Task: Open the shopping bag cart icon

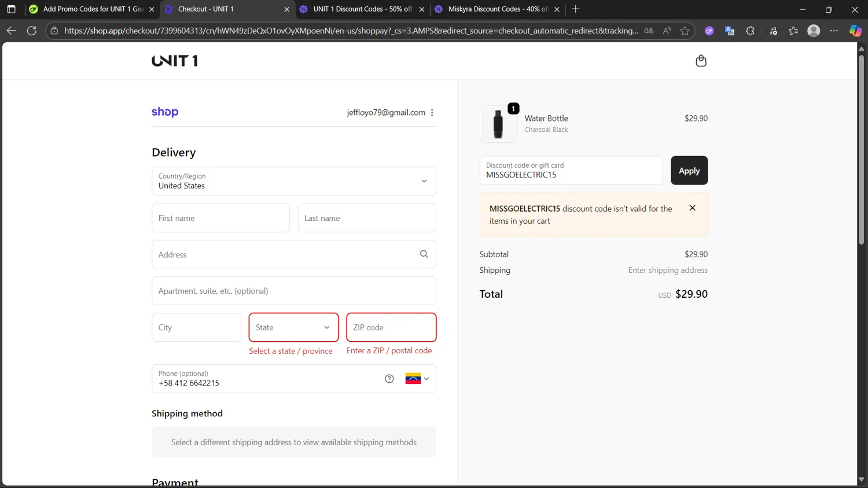Action: [701, 61]
